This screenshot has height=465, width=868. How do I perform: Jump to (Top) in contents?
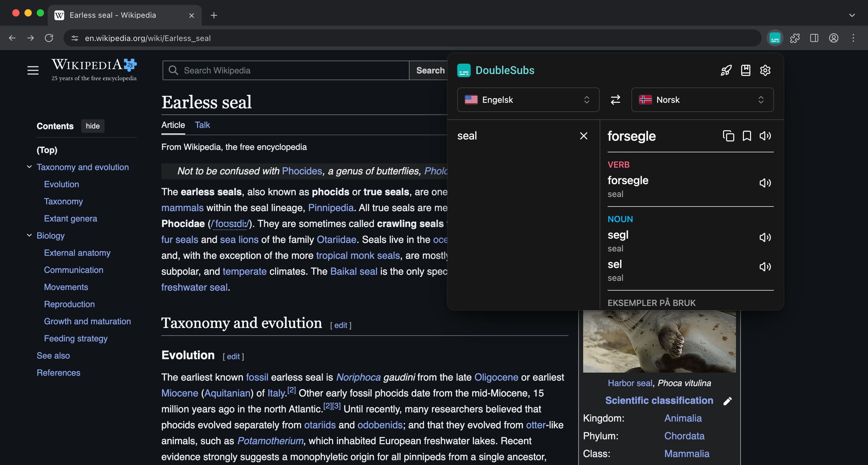(47, 150)
